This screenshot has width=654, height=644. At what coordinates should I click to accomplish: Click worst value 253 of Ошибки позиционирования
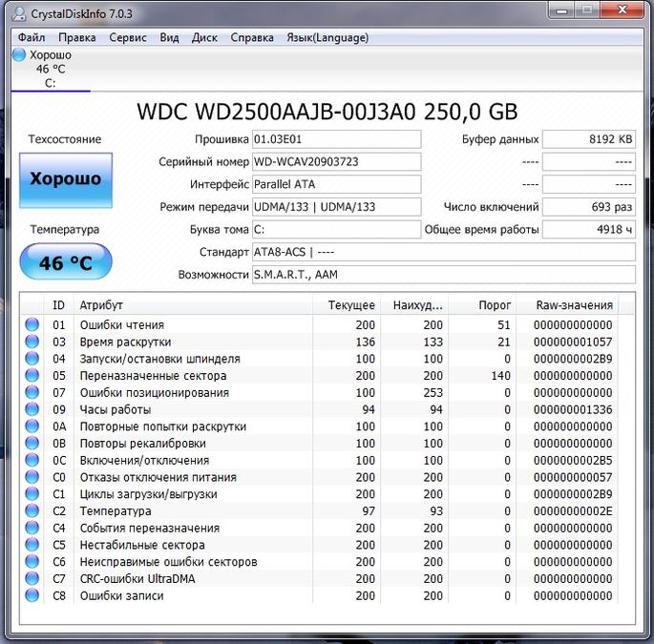pos(432,393)
